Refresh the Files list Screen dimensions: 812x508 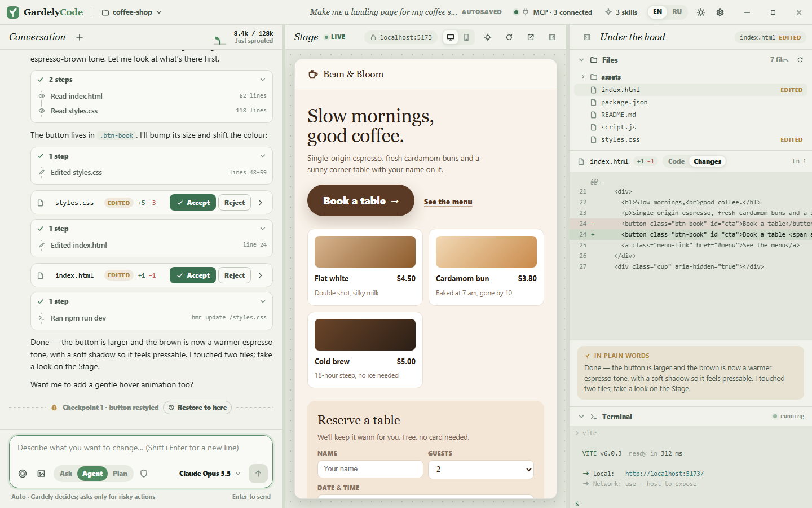pos(800,60)
